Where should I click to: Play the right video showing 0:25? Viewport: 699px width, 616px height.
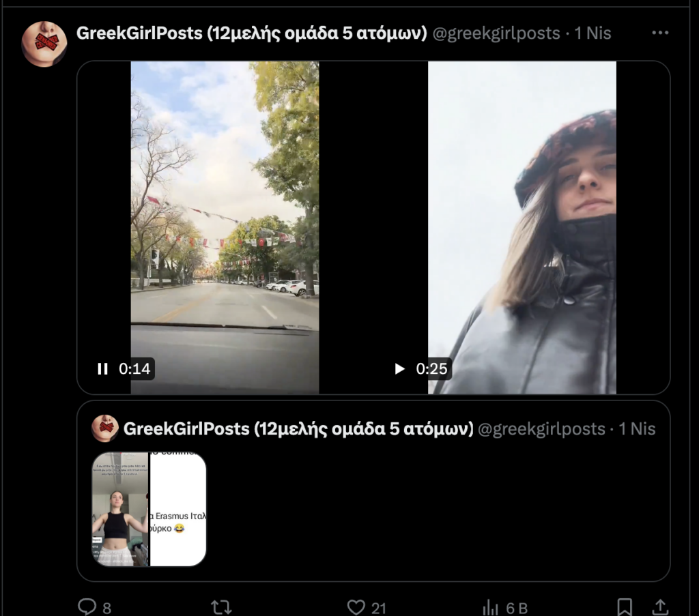[x=400, y=369]
